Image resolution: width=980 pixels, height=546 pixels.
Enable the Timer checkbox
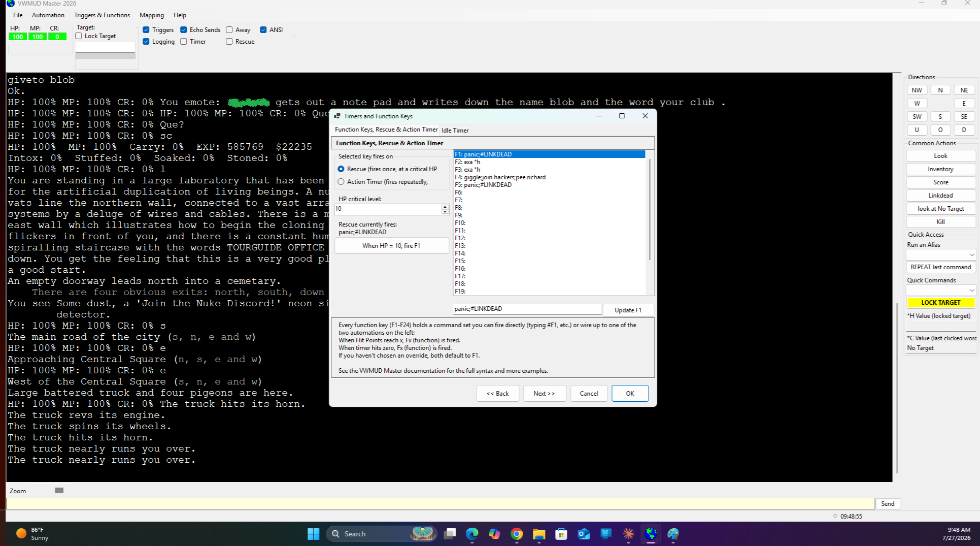[x=184, y=42]
